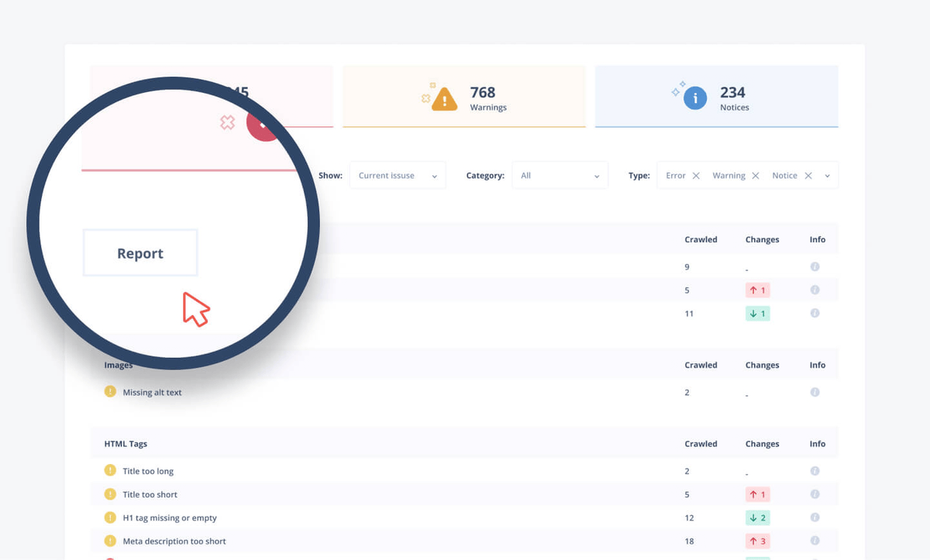930x560 pixels.
Task: Expand the Show Current issue dropdown
Action: point(398,176)
